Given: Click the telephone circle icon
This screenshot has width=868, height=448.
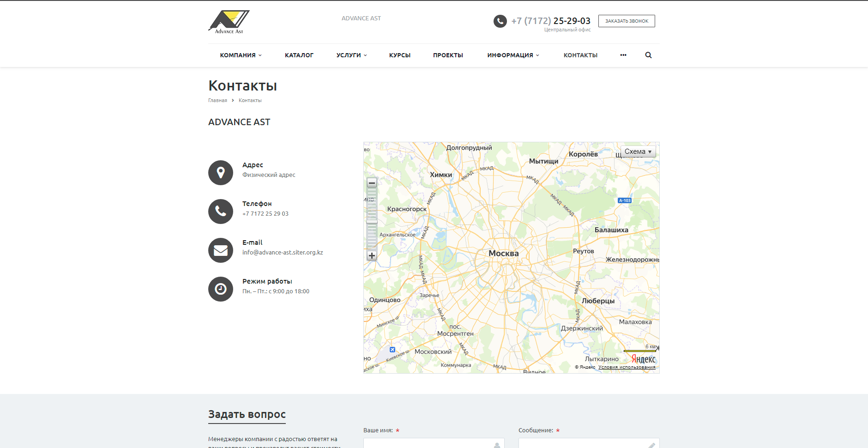Looking at the screenshot, I should (221, 212).
